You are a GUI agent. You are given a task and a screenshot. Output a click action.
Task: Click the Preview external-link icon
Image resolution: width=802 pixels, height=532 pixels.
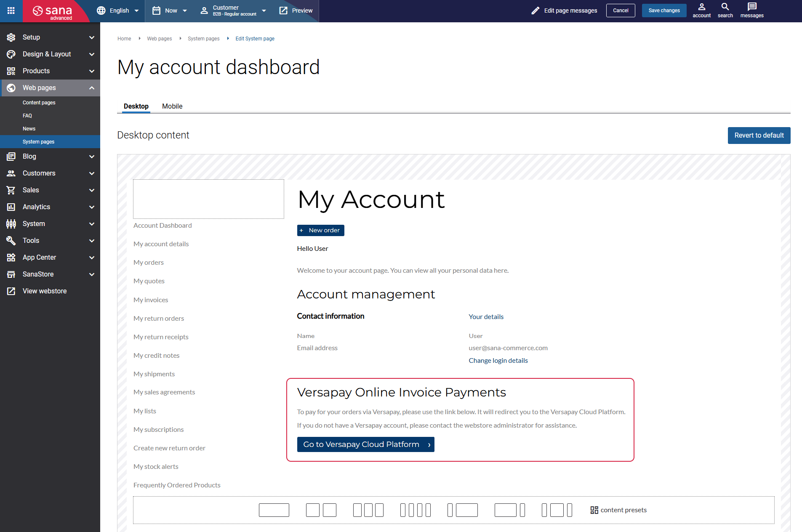pos(283,11)
